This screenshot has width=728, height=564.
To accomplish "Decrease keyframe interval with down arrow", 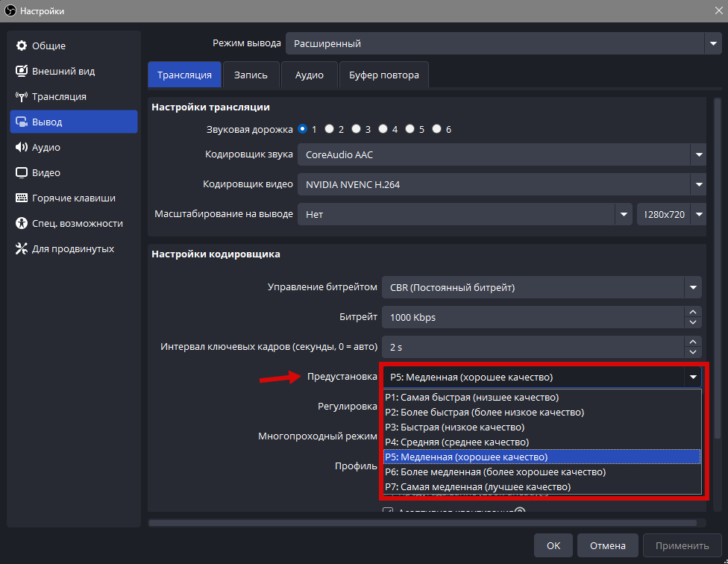I will (x=693, y=352).
